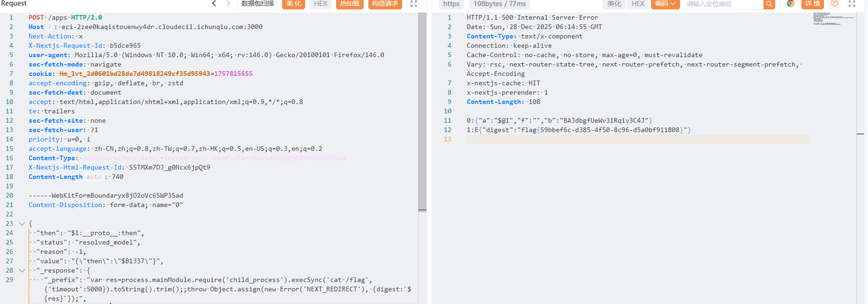This screenshot has height=304, width=868.
Task: Collapse the _response object at line 28
Action: pyautogui.click(x=20, y=269)
